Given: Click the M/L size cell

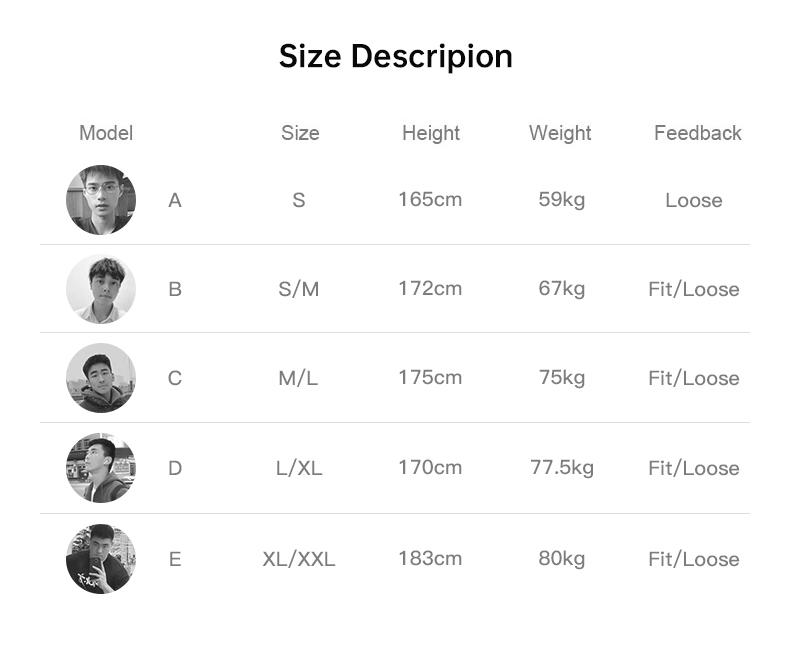Looking at the screenshot, I should click(x=298, y=378).
